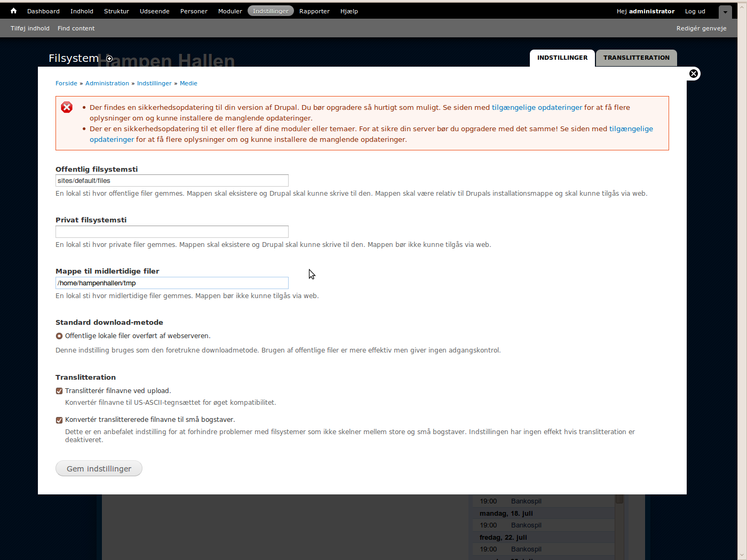Image resolution: width=747 pixels, height=560 pixels.
Task: Toggle Translitterér filnavne ved upload checkbox
Action: click(59, 391)
